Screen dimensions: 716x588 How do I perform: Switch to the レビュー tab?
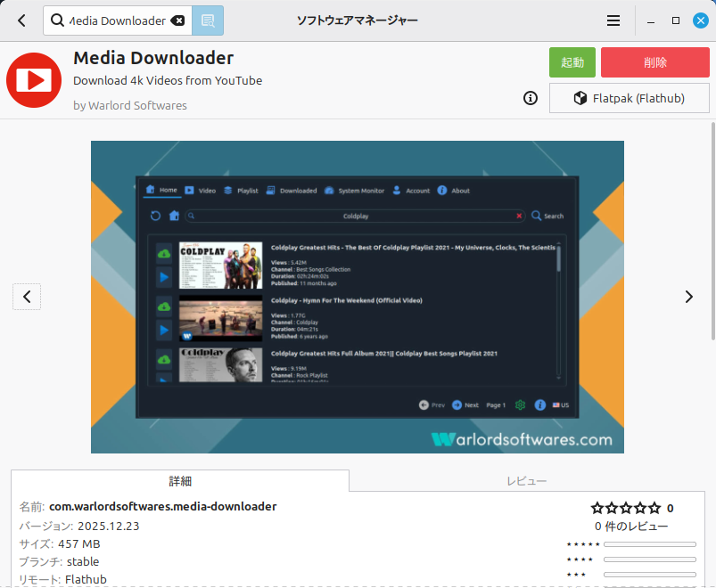(x=527, y=481)
